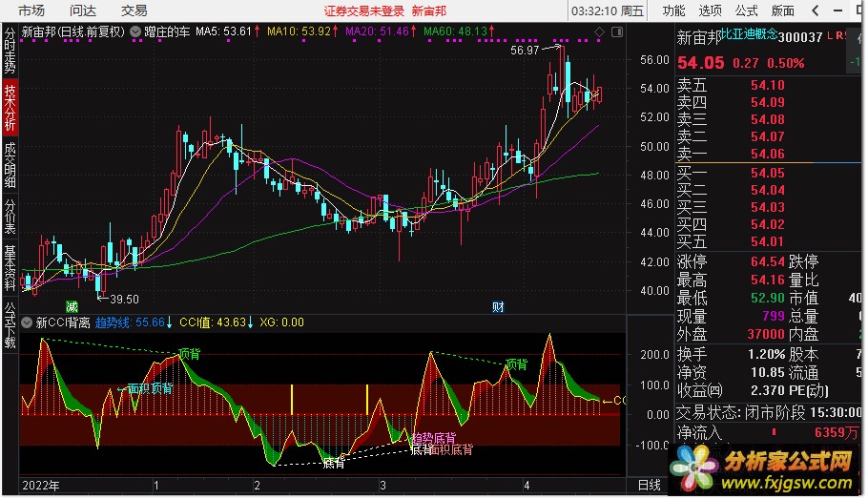
Task: Click 证券交易未登录 status link
Action: 364,11
